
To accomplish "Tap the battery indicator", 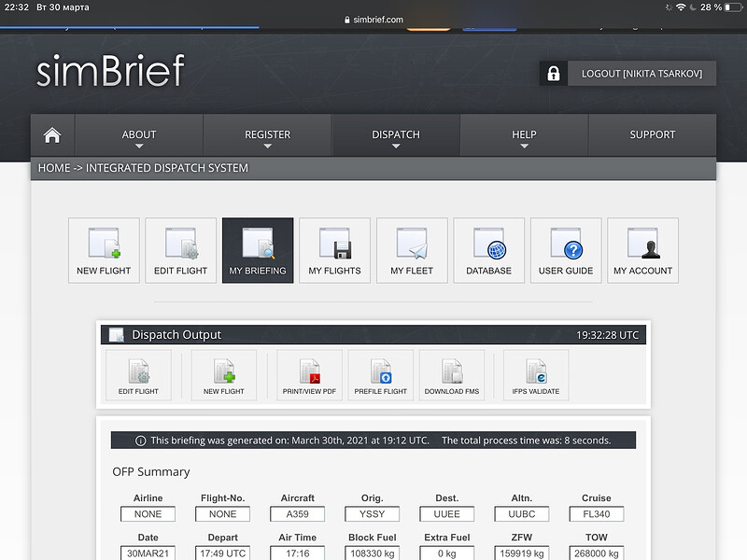I will point(733,7).
